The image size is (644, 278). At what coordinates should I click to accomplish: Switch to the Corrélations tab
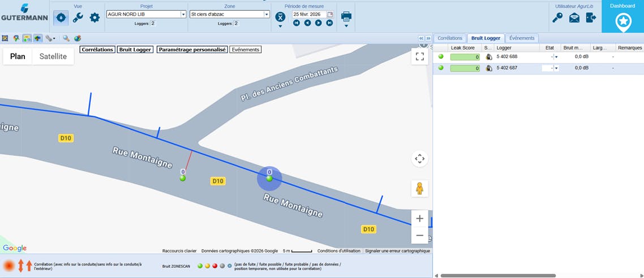[450, 38]
